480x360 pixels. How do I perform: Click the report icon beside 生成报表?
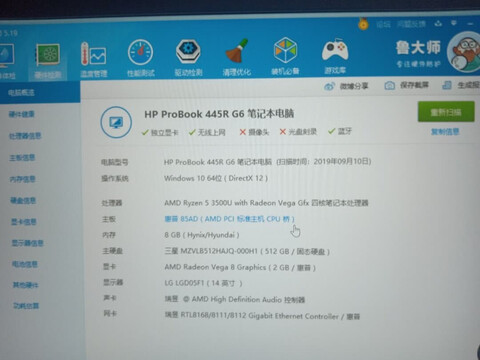click(447, 85)
